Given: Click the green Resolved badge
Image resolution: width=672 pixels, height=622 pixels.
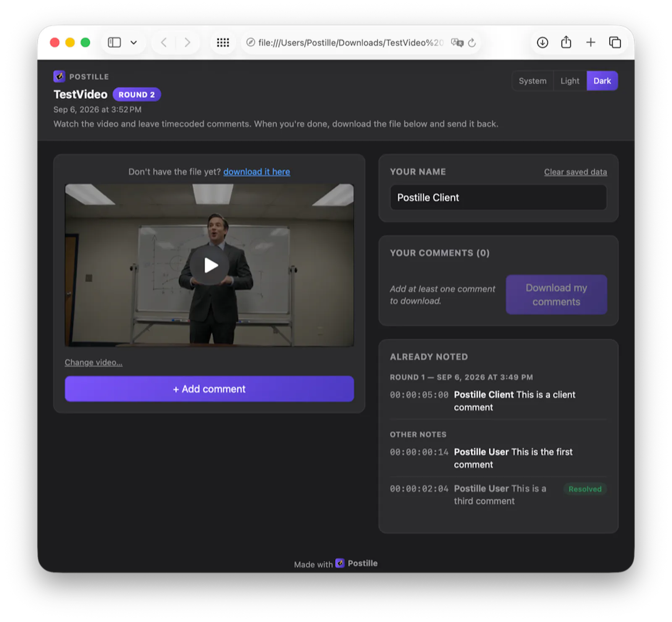Looking at the screenshot, I should click(x=585, y=489).
